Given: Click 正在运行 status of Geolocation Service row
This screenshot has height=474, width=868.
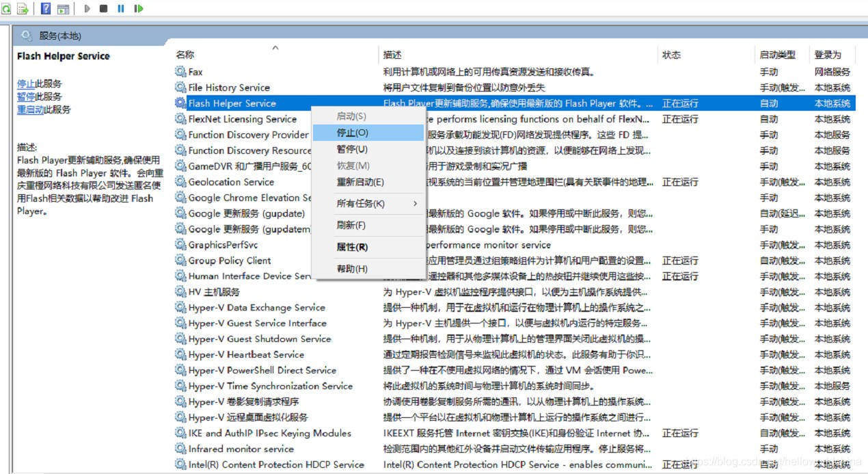Looking at the screenshot, I should pos(680,182).
